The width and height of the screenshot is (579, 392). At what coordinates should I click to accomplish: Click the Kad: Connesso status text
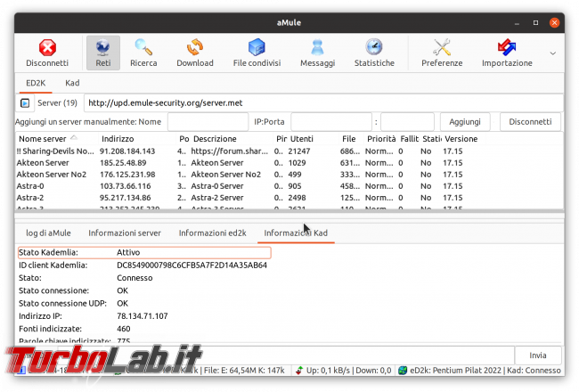(534, 371)
